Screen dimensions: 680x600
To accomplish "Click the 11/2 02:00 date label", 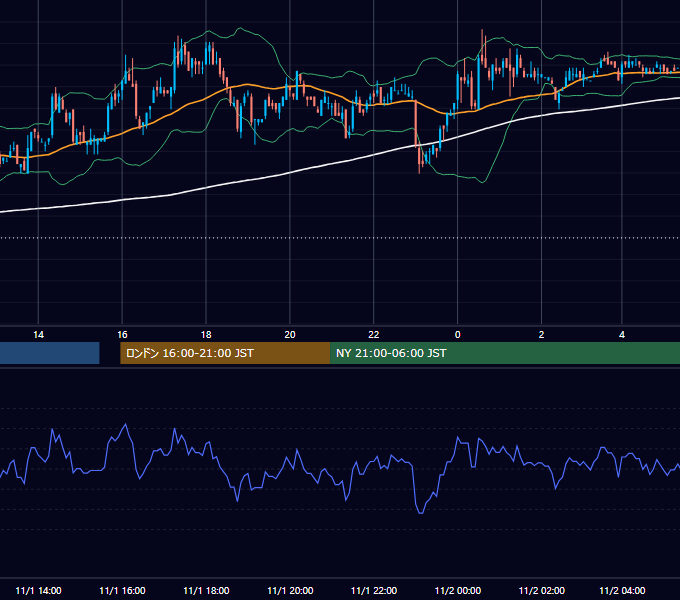I will (542, 590).
